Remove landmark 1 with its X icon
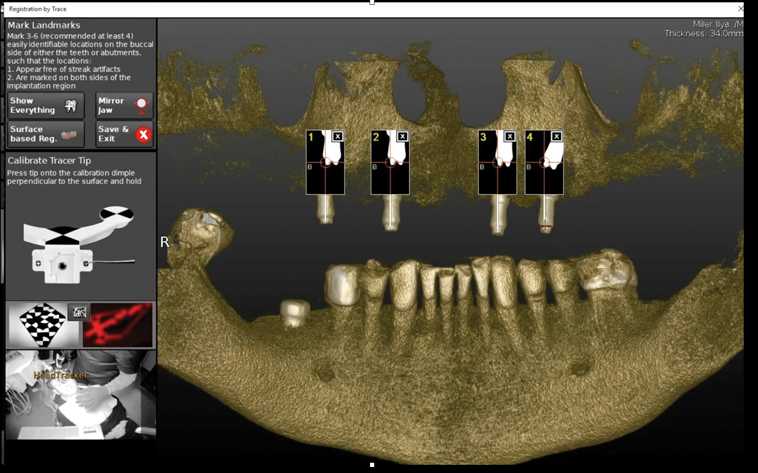Image resolution: width=758 pixels, height=473 pixels. (338, 136)
